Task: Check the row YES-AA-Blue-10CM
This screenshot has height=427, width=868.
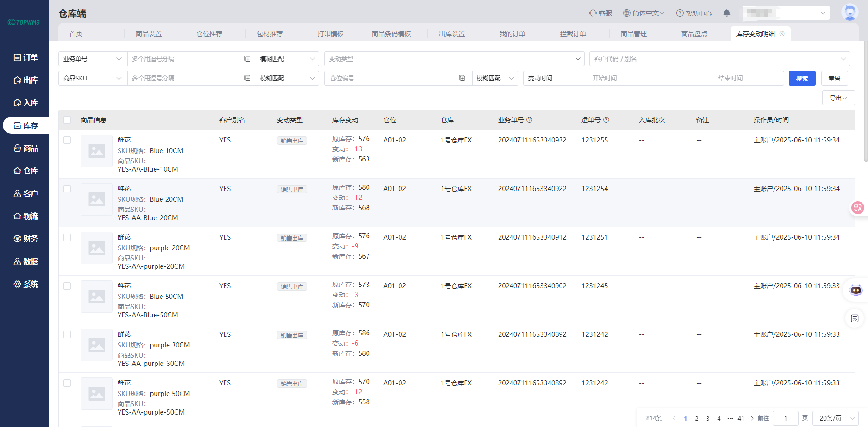Action: [x=67, y=140]
